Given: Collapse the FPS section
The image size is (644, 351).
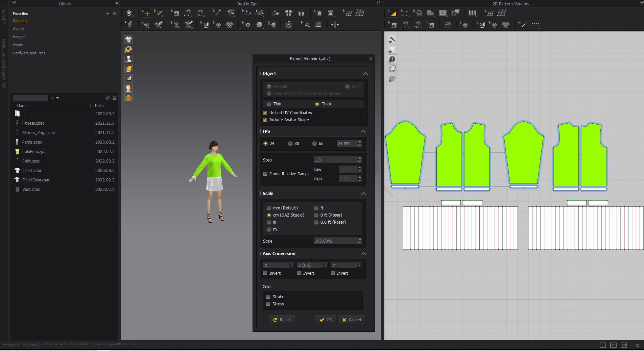Looking at the screenshot, I should pyautogui.click(x=363, y=131).
